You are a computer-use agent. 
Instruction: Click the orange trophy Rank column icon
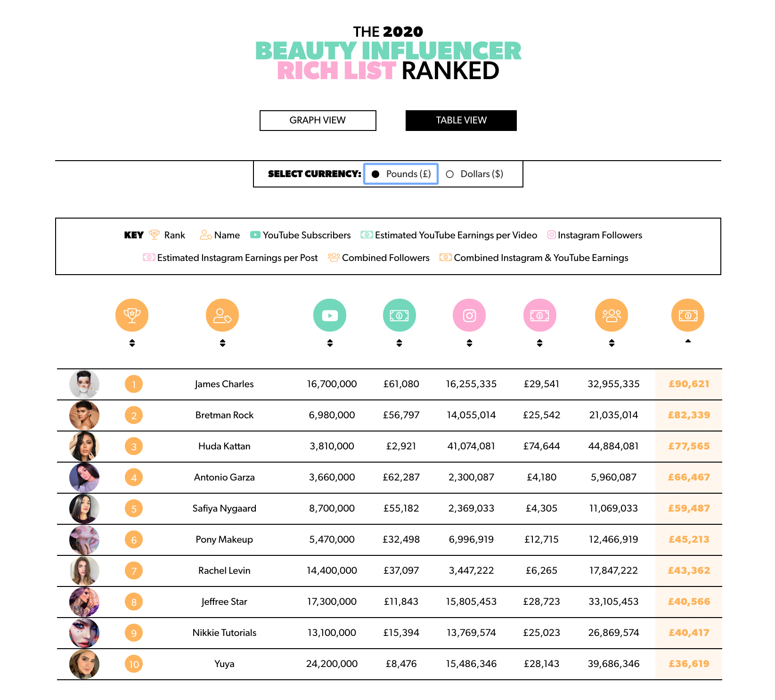(x=132, y=315)
